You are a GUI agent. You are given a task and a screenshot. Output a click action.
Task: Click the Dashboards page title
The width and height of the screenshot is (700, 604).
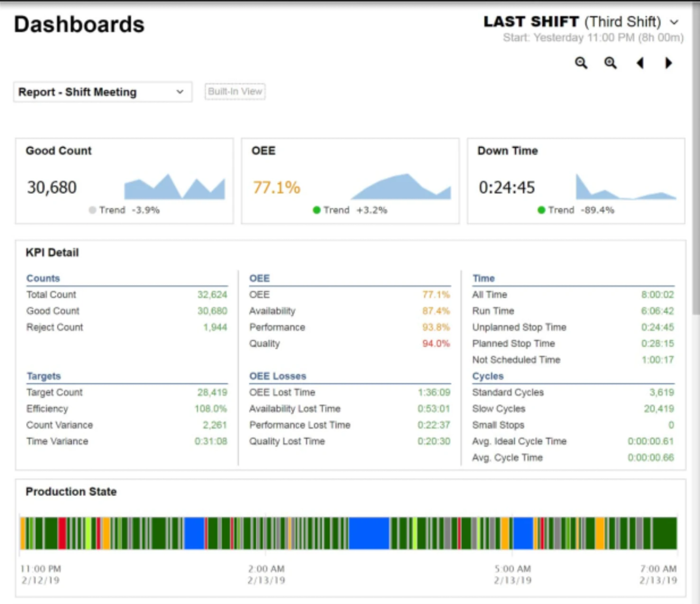point(79,24)
